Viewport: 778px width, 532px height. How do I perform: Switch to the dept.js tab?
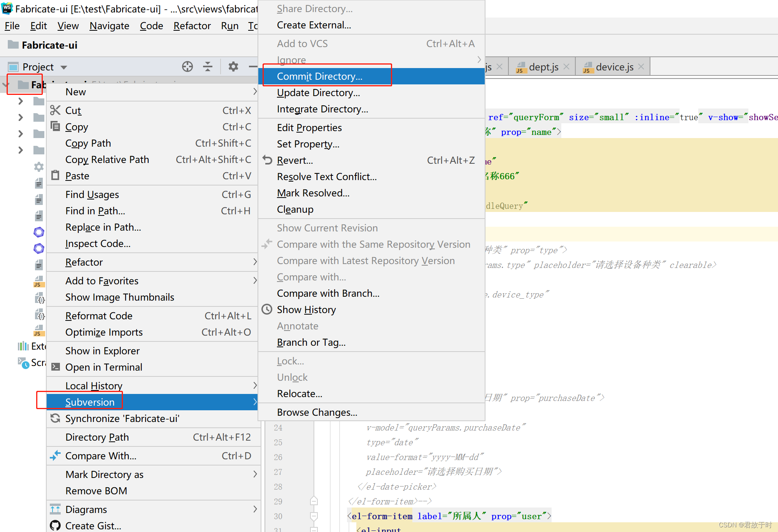pyautogui.click(x=543, y=67)
